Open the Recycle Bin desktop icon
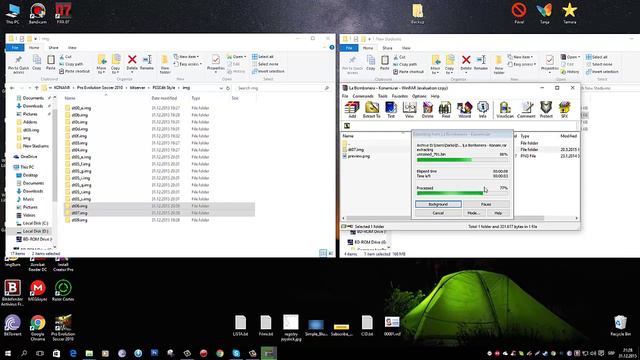Image resolution: width=640 pixels, height=360 pixels. (620, 325)
